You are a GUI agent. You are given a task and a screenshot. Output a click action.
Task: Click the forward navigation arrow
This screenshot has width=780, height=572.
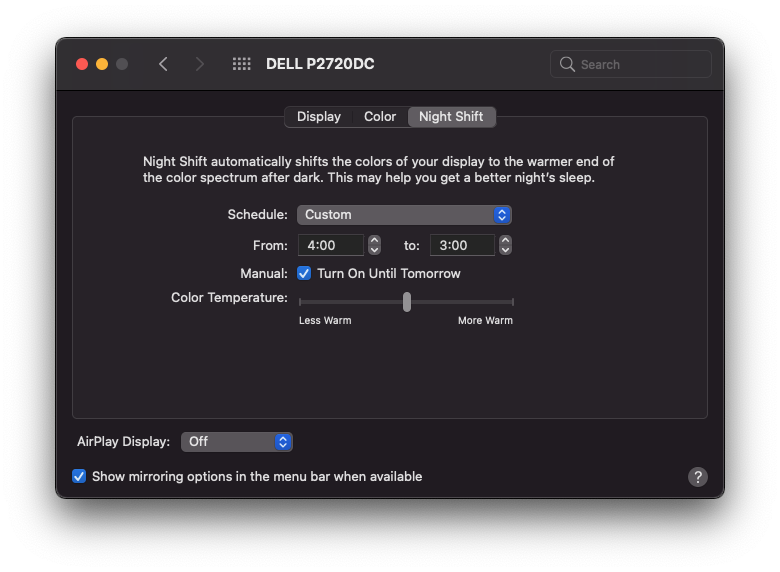point(200,64)
